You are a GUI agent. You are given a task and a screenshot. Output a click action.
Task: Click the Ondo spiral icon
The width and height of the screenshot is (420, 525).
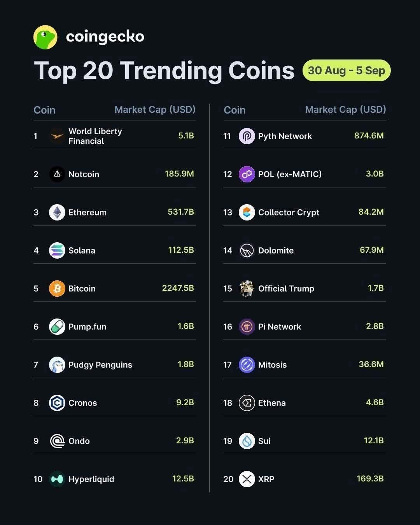[57, 441]
